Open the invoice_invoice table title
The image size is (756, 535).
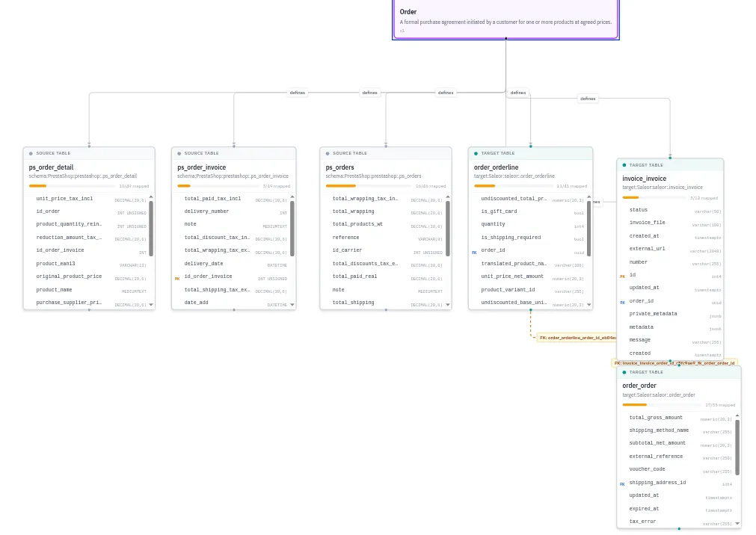point(644,179)
